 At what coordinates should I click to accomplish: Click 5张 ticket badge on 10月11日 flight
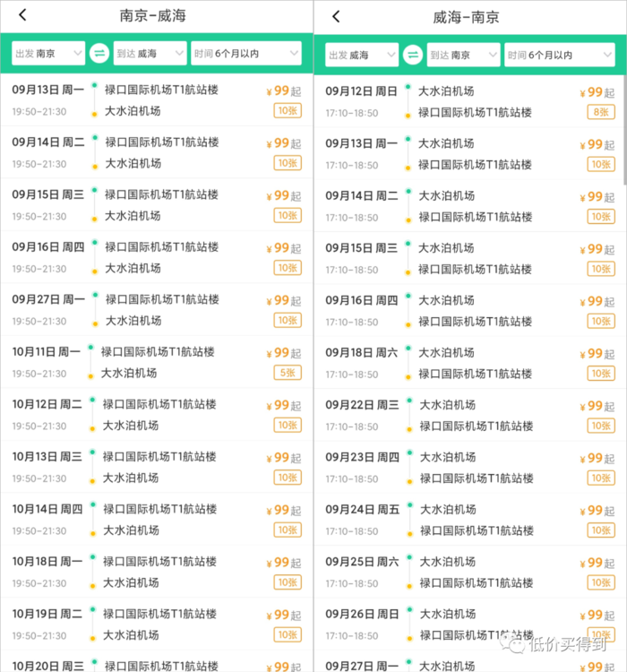288,373
